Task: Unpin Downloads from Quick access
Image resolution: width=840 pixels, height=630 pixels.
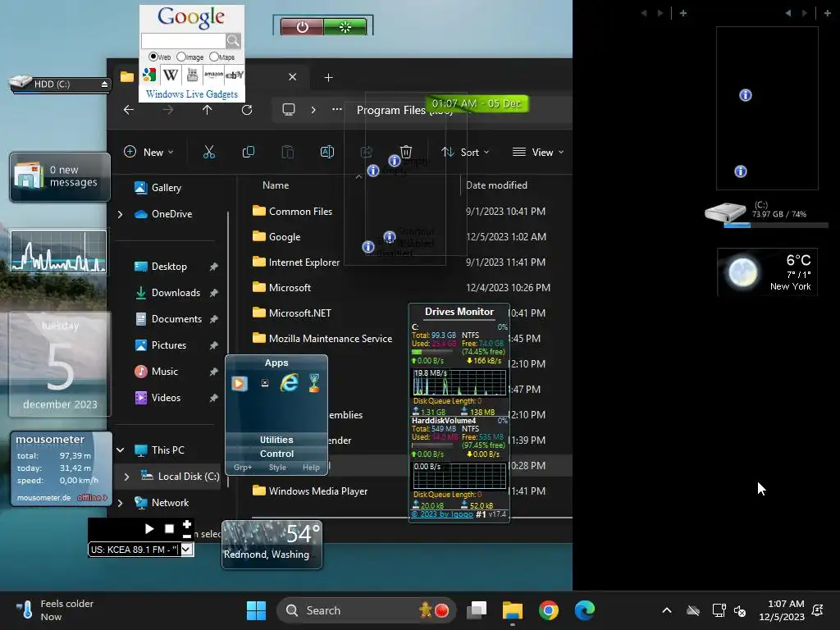Action: (x=214, y=293)
